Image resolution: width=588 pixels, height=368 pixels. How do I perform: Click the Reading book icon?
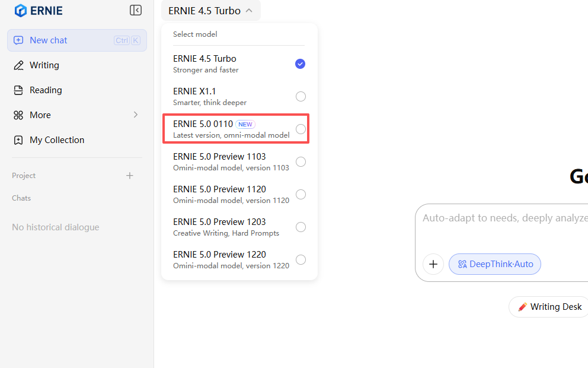pos(18,90)
